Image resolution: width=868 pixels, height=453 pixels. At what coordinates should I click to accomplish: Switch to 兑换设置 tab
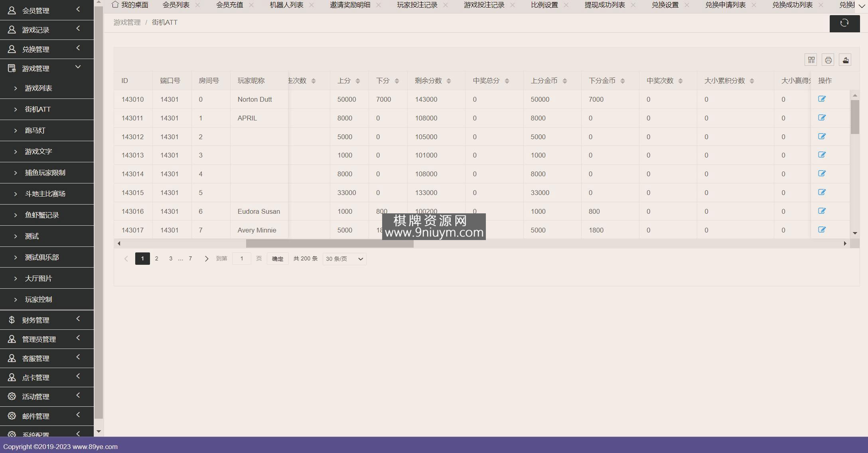coord(665,5)
